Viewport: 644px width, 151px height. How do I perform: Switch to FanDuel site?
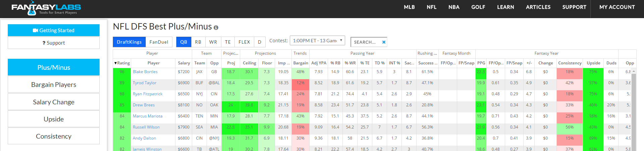pyautogui.click(x=159, y=42)
